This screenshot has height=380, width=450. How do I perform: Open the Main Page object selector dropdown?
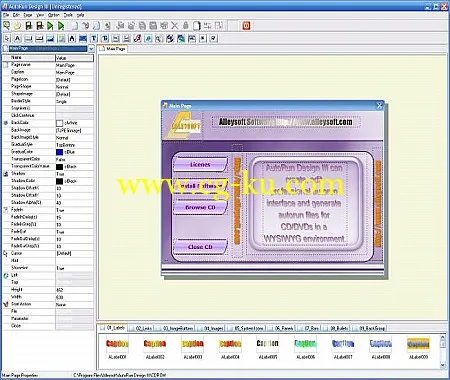tap(91, 49)
